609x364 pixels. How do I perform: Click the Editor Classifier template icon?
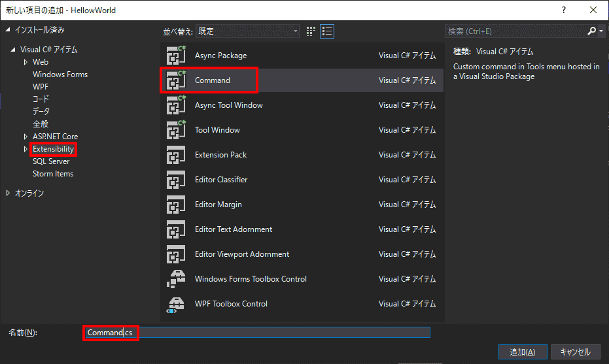click(176, 180)
